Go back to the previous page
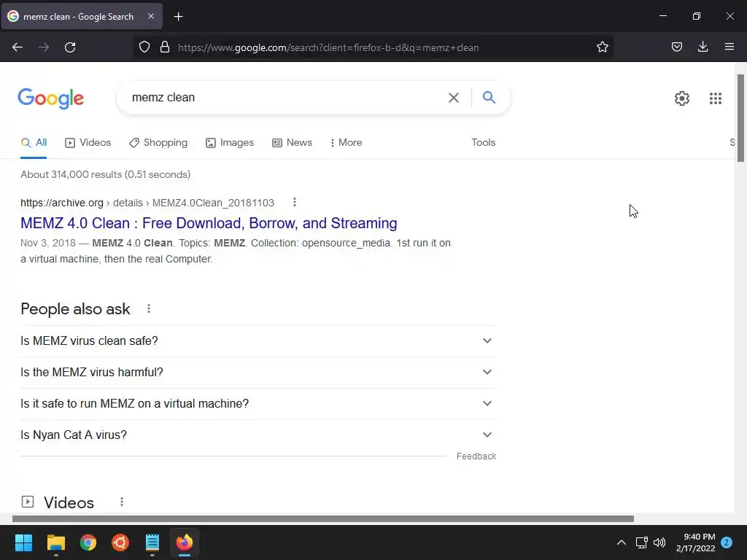Viewport: 747px width, 560px height. (18, 47)
